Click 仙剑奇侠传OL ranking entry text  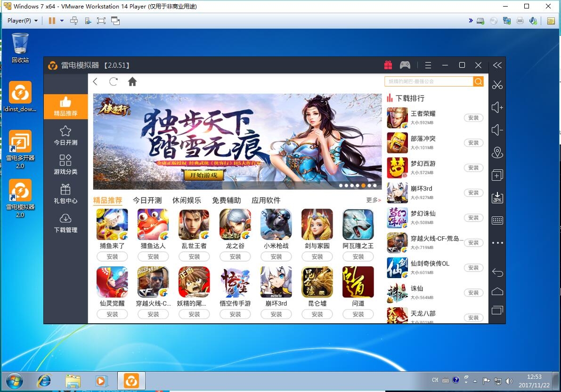(430, 264)
